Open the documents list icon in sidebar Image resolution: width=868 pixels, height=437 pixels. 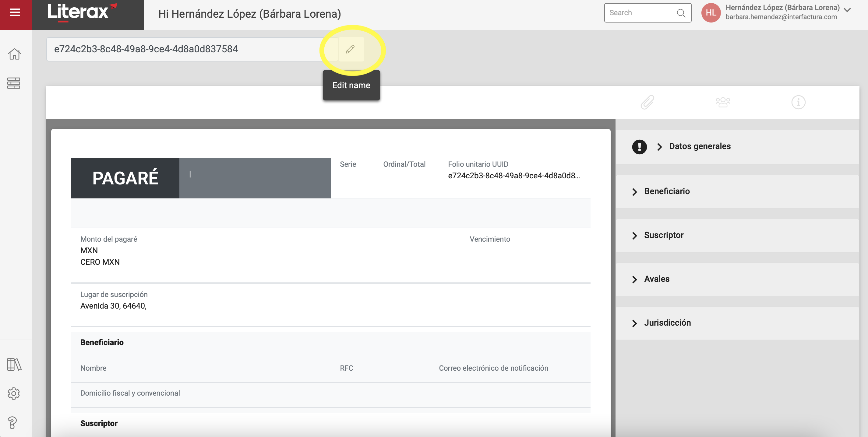[x=14, y=83]
